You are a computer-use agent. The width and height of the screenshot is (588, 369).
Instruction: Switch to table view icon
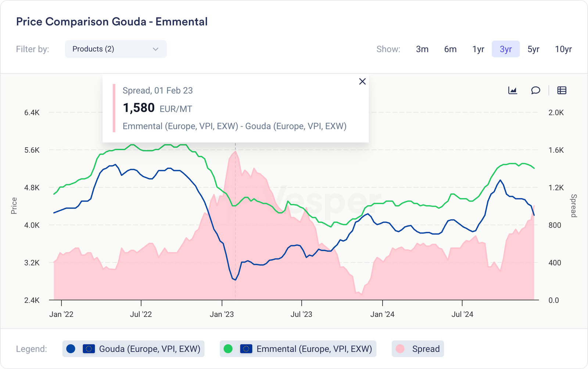tap(562, 90)
